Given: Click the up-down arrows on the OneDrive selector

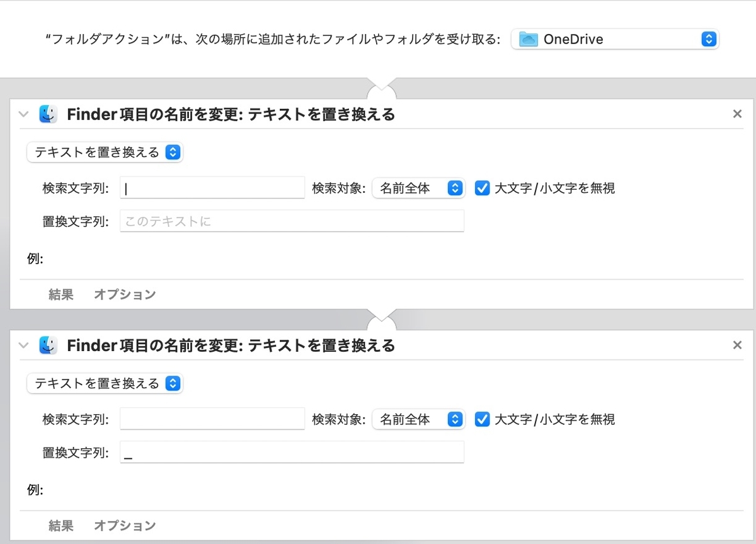Looking at the screenshot, I should coord(709,38).
